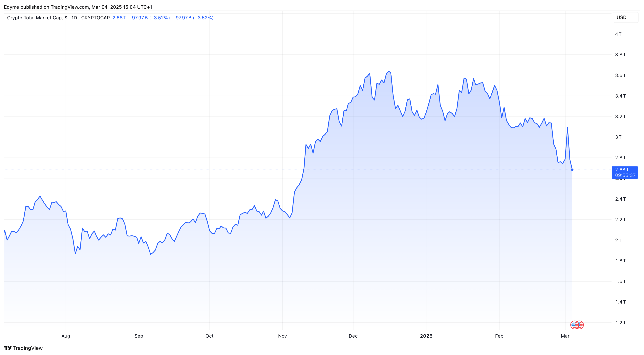
Task: Click the 4 T price axis label
Action: click(x=618, y=34)
